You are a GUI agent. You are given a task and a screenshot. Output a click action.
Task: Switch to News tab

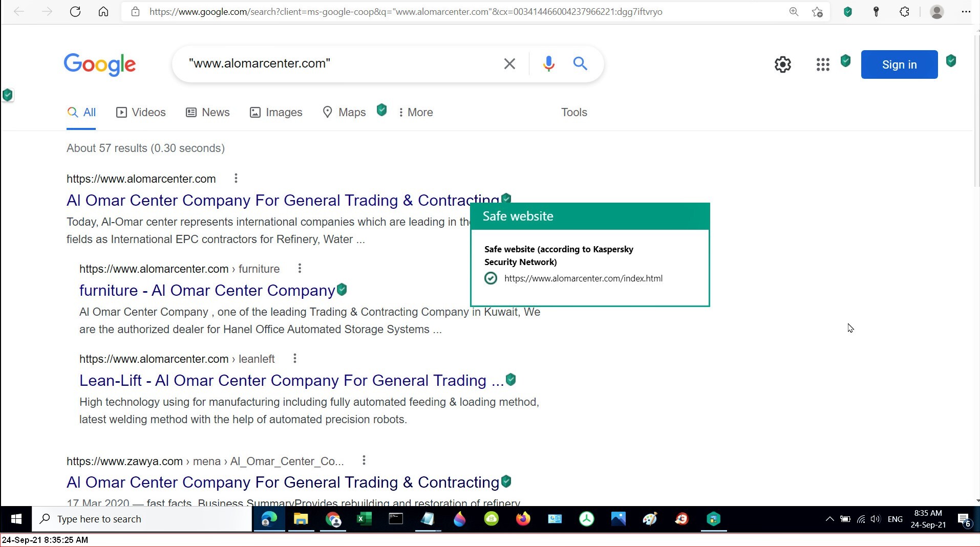[x=207, y=113]
